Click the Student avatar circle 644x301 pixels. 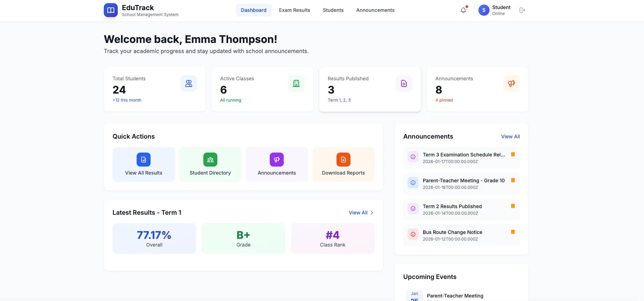point(484,10)
